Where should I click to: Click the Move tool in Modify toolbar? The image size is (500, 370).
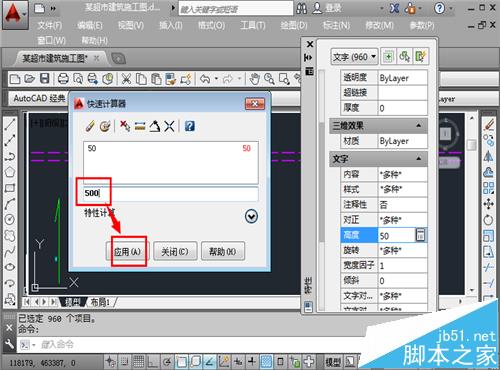pyautogui.click(x=489, y=204)
